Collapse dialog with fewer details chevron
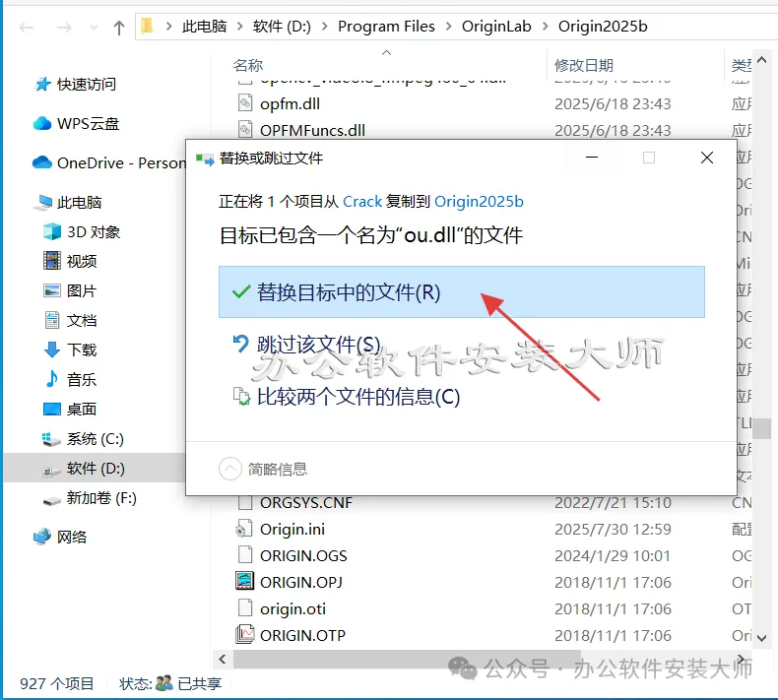The image size is (778, 700). [230, 469]
